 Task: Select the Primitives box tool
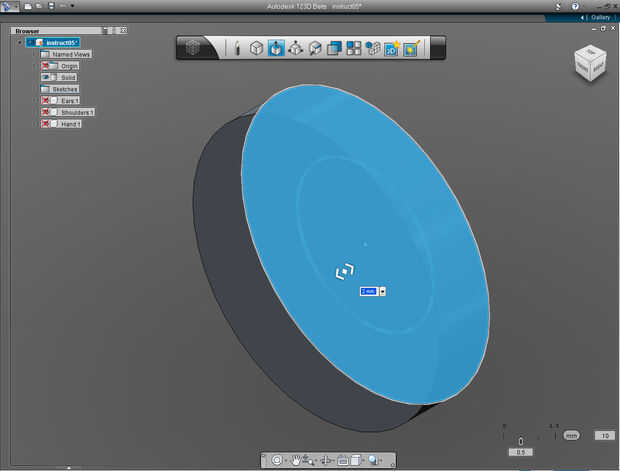257,48
